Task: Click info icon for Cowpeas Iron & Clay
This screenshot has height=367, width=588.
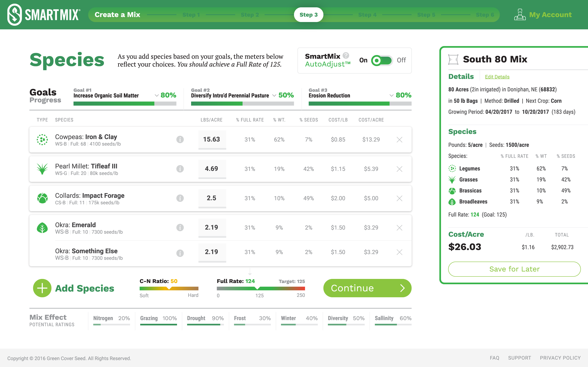Action: (180, 140)
